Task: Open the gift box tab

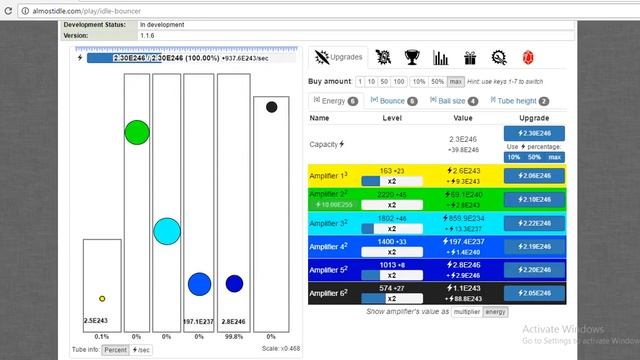Action: (x=470, y=58)
